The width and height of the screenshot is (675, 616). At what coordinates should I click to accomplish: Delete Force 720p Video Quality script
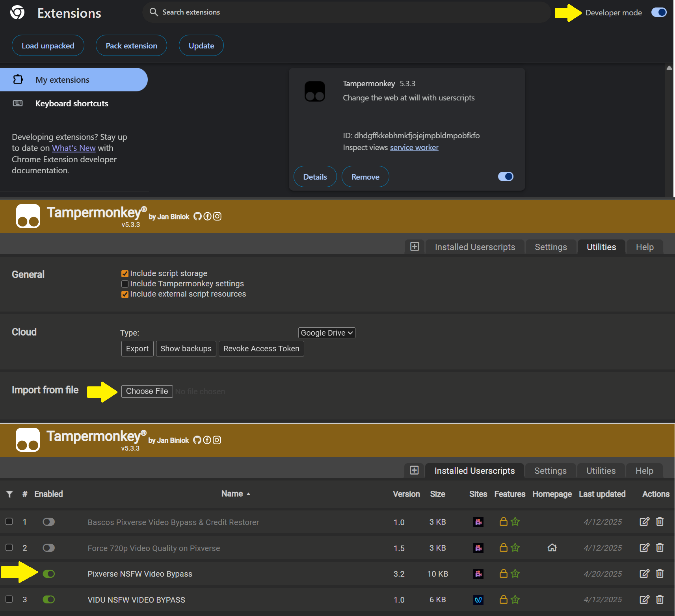coord(660,547)
